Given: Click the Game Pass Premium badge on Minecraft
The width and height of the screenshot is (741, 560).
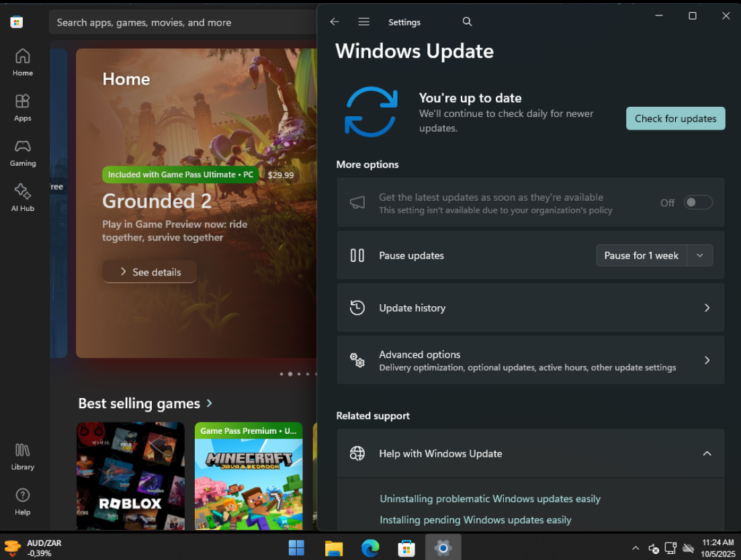Looking at the screenshot, I should point(249,430).
